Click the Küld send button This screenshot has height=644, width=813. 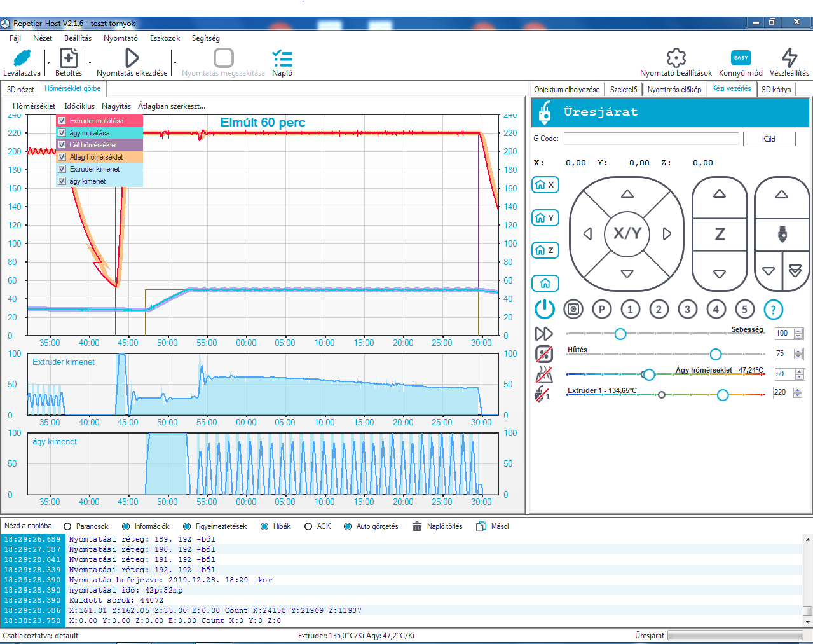[769, 139]
